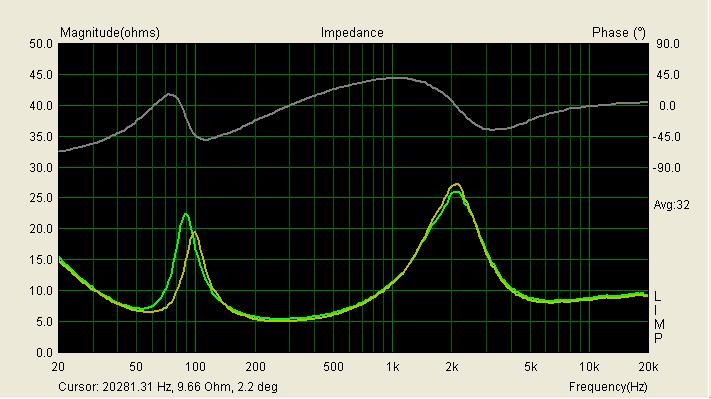Click the 25.0 magnitude tick label
Viewport: 711px width, 399px height.
click(41, 198)
